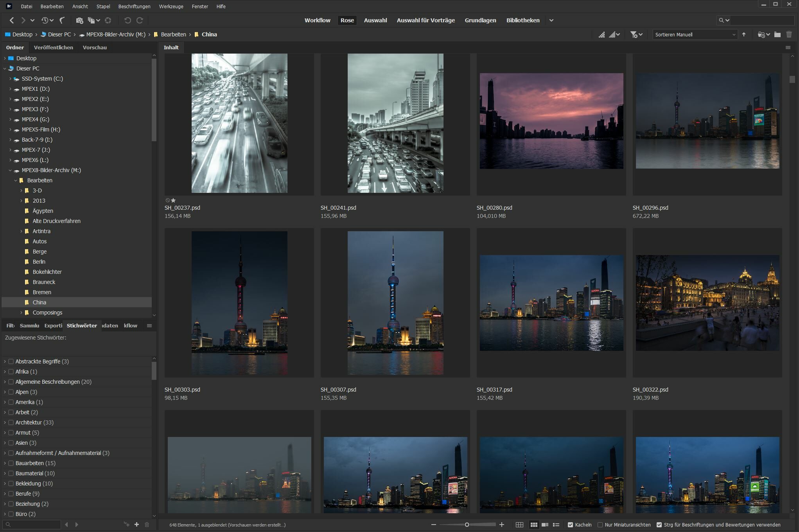Open the recent files clock icon
The height and width of the screenshot is (532, 799).
pyautogui.click(x=45, y=20)
